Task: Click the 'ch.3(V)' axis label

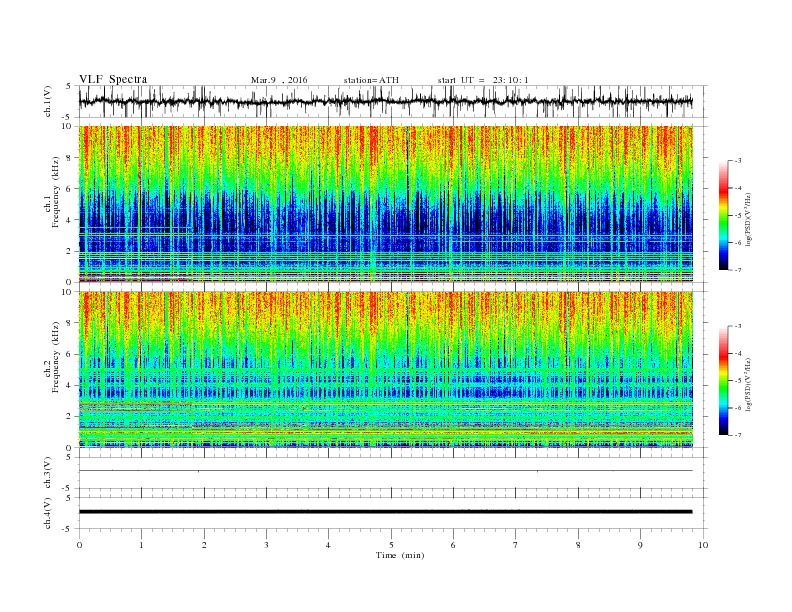Action: (x=48, y=473)
